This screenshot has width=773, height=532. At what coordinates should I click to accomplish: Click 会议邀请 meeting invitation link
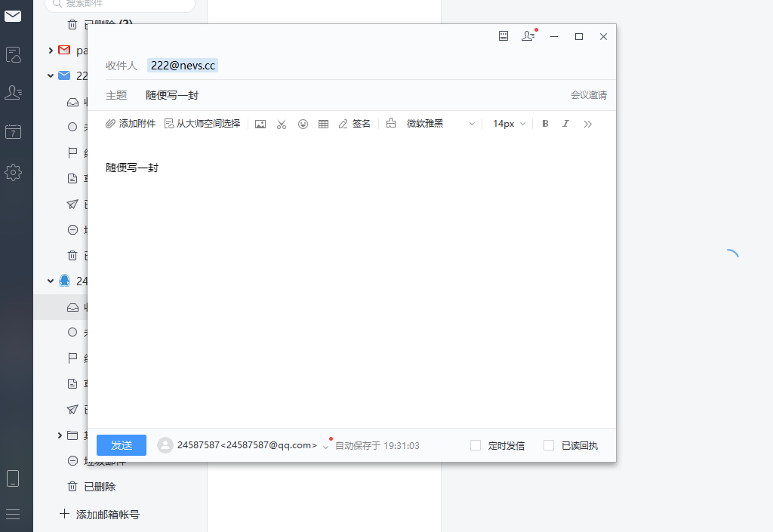[x=588, y=95]
